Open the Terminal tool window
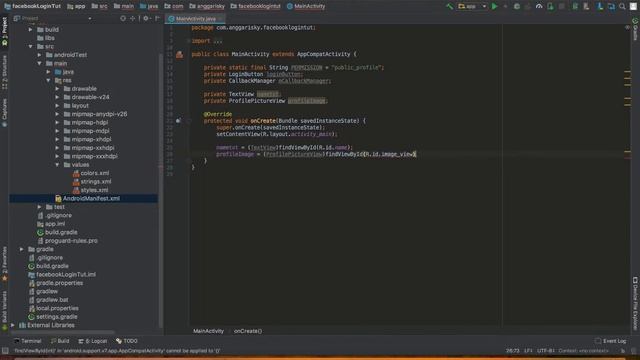The width and height of the screenshot is (640, 360). (x=28, y=341)
